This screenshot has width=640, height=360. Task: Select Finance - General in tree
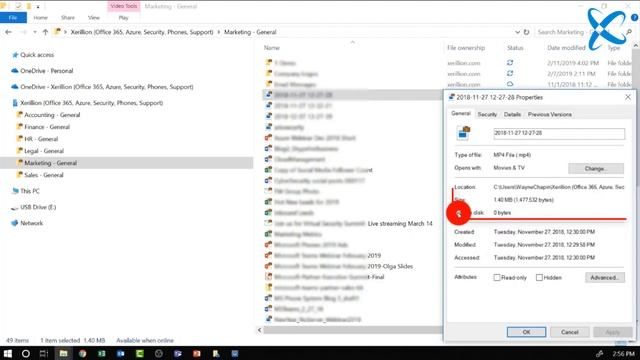click(x=47, y=127)
